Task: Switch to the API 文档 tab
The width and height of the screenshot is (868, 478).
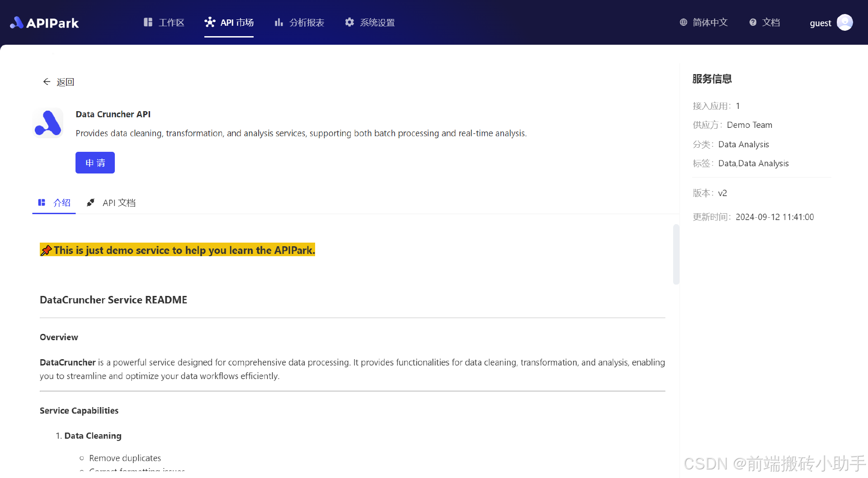Action: [119, 202]
